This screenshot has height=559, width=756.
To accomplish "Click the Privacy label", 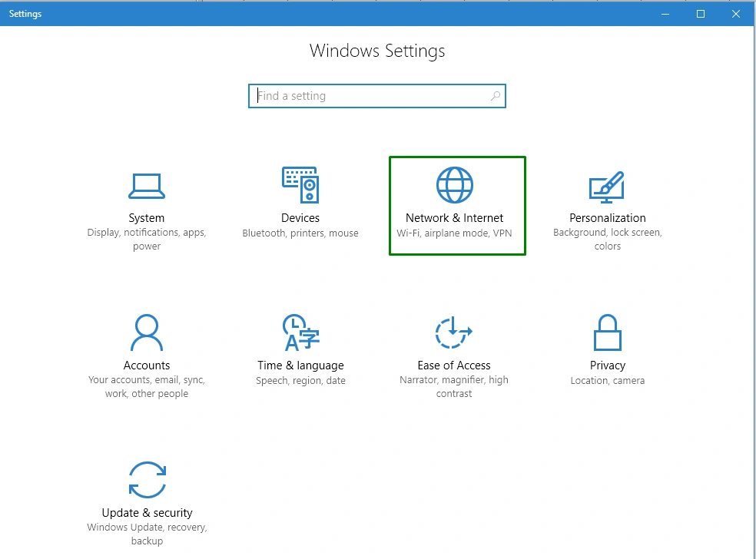I will tap(608, 365).
